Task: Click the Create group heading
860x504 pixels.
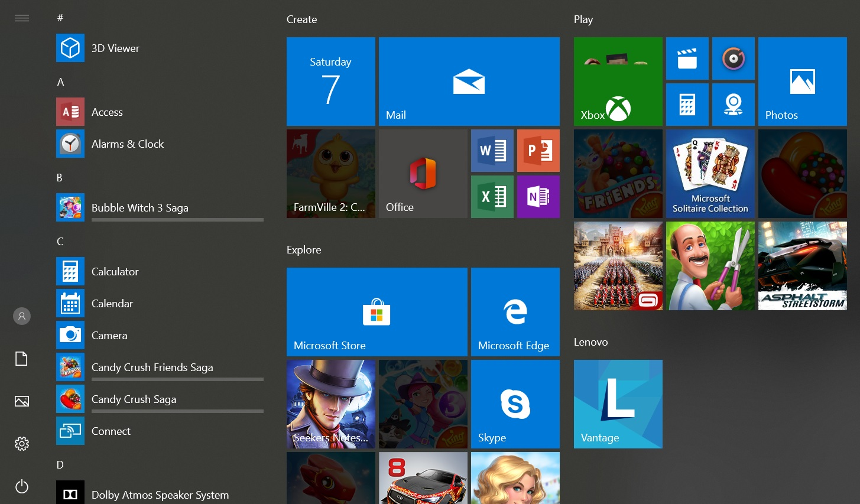Action: [302, 19]
